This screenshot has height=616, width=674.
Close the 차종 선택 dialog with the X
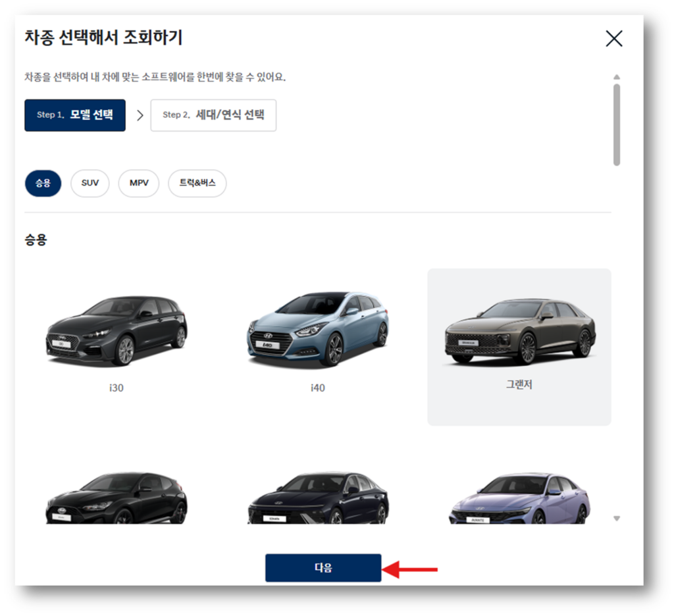coord(613,38)
